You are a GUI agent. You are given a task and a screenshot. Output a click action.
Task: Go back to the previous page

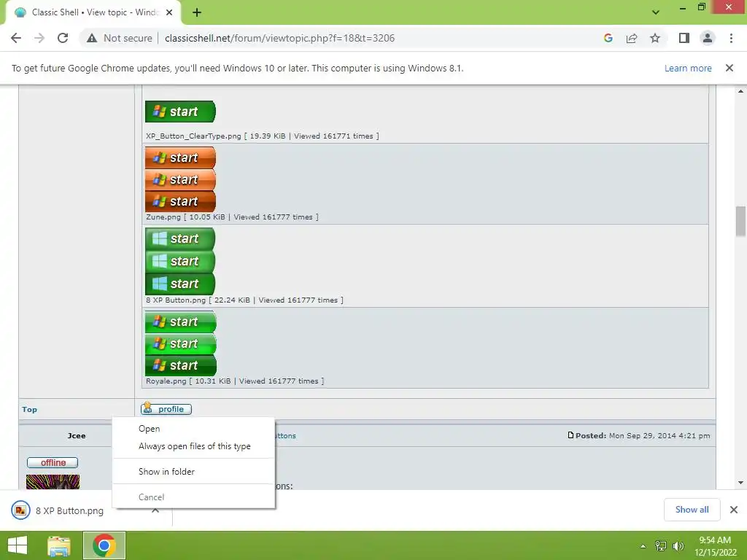(16, 38)
